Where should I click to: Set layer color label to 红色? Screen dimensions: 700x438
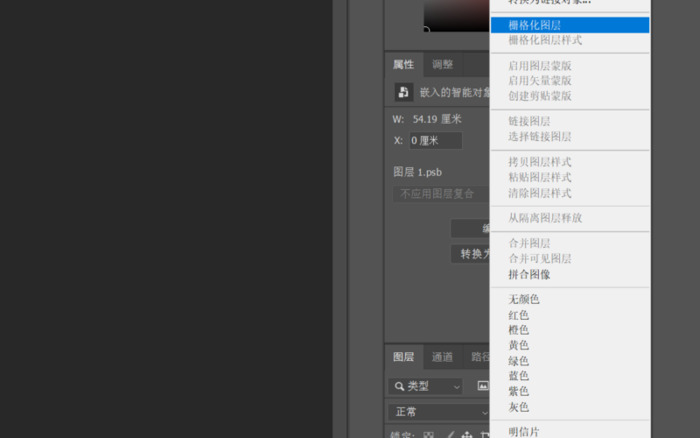coord(570,315)
